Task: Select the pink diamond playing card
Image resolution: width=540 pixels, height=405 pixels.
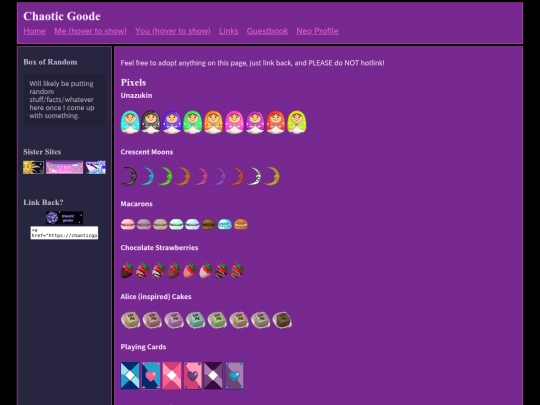Action: (x=172, y=376)
